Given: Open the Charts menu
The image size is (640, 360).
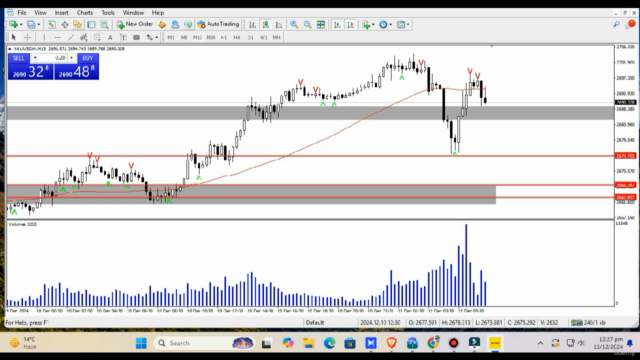Looking at the screenshot, I should coord(84,13).
